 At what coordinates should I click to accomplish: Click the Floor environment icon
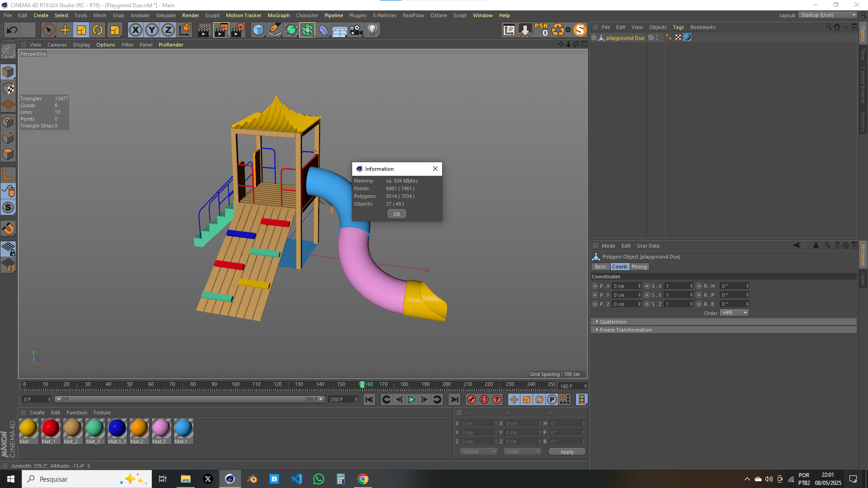[340, 30]
